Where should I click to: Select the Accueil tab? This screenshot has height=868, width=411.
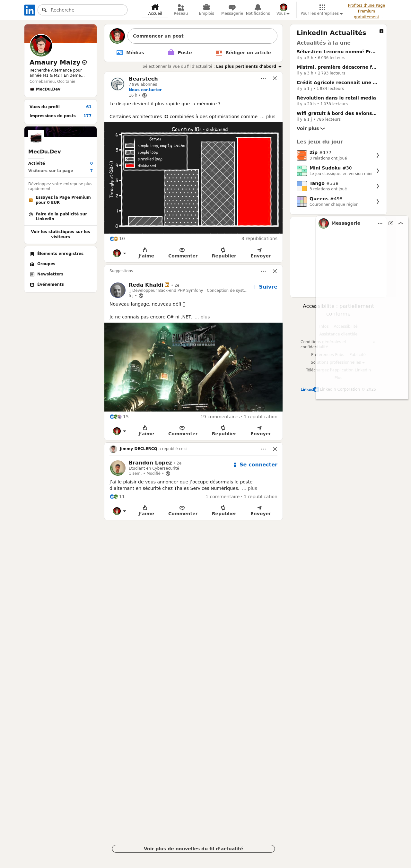pyautogui.click(x=155, y=10)
